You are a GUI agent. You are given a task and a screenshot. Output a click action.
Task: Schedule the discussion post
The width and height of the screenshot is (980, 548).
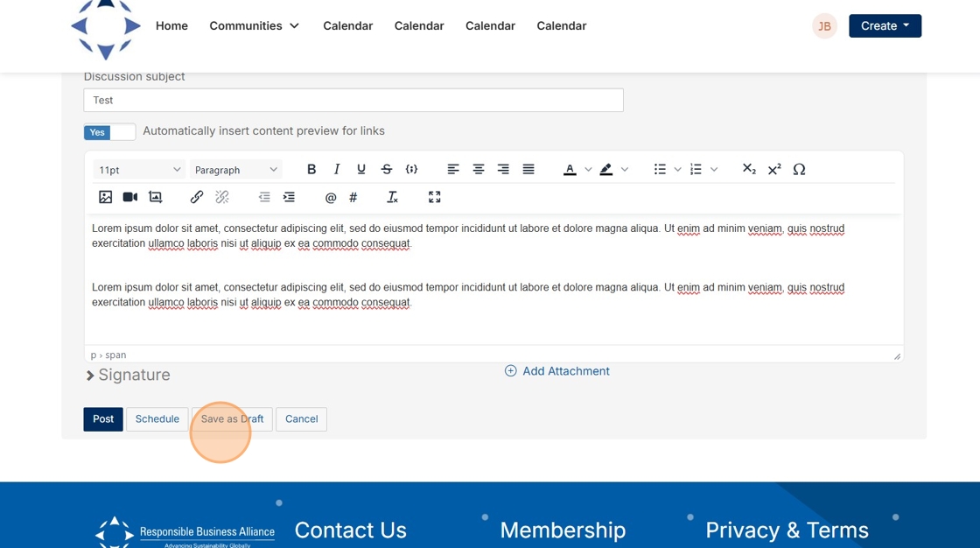157,419
